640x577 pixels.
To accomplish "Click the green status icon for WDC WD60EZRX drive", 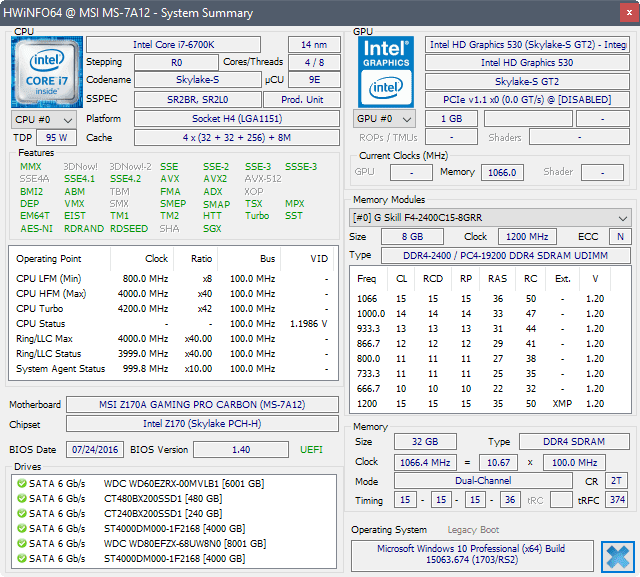I will click(x=21, y=483).
